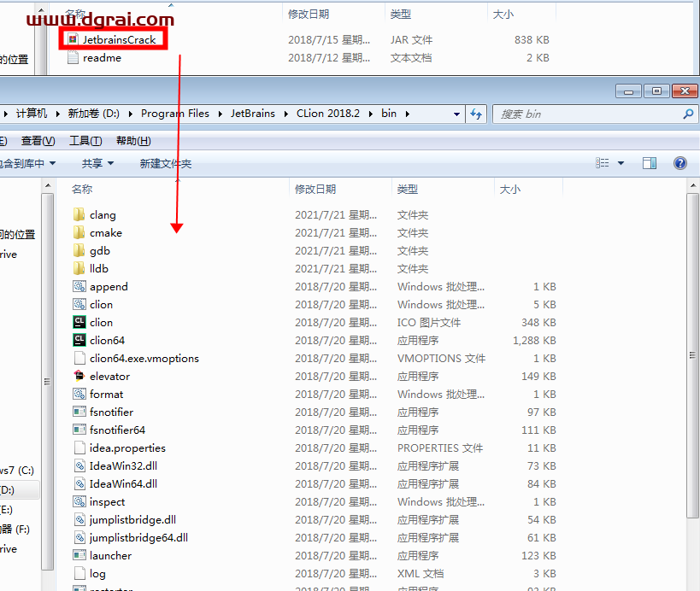Select the IdeaWin32.dll file icon
This screenshot has height=591, width=700.
click(x=79, y=465)
